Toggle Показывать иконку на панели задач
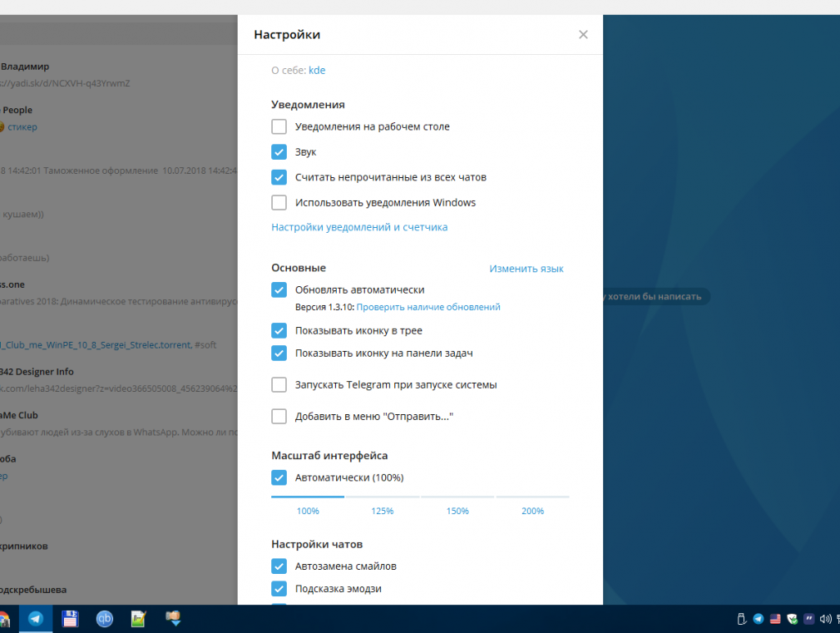The height and width of the screenshot is (633, 840). click(x=279, y=353)
